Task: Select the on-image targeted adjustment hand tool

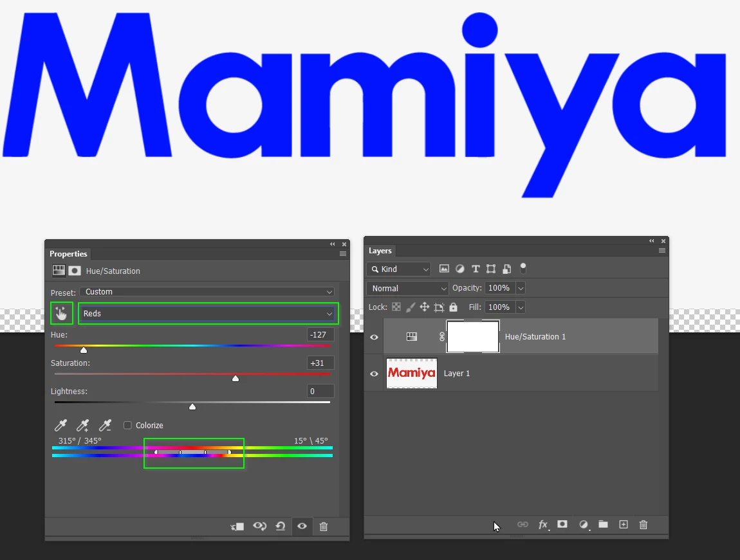Action: [x=61, y=313]
